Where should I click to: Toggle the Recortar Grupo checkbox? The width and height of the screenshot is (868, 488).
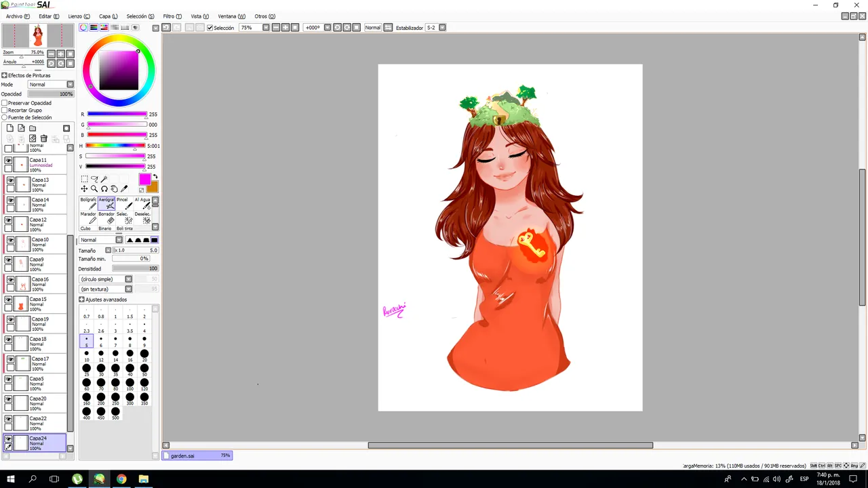(5, 110)
